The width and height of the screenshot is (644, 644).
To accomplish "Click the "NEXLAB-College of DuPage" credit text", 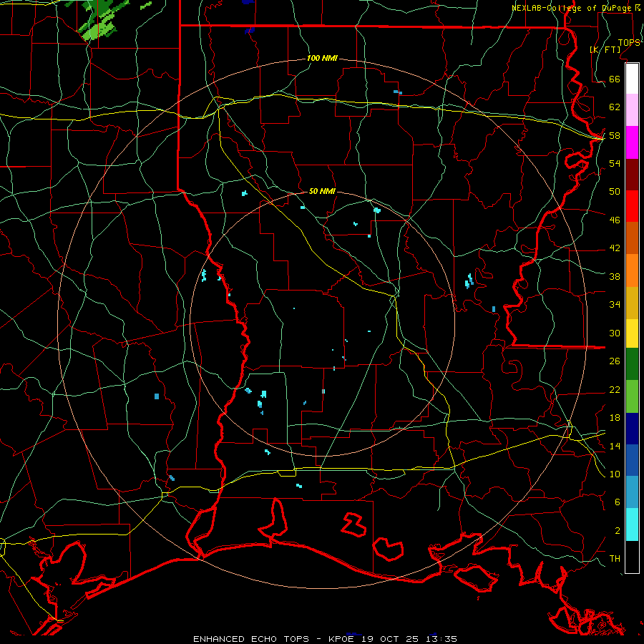I will pos(571,8).
